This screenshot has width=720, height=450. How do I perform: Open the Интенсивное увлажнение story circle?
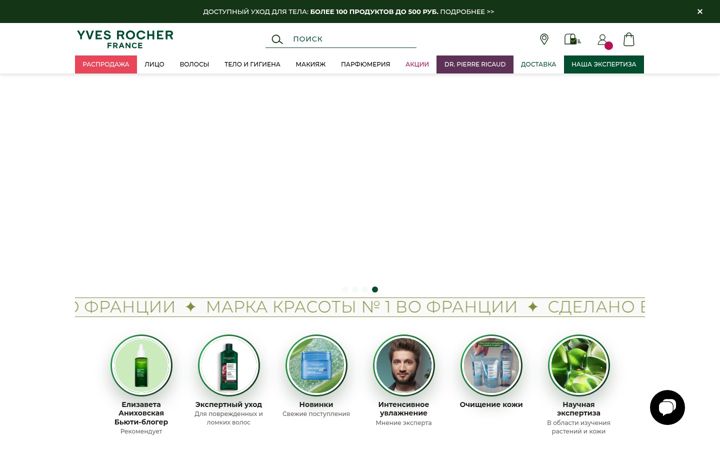[x=404, y=366]
